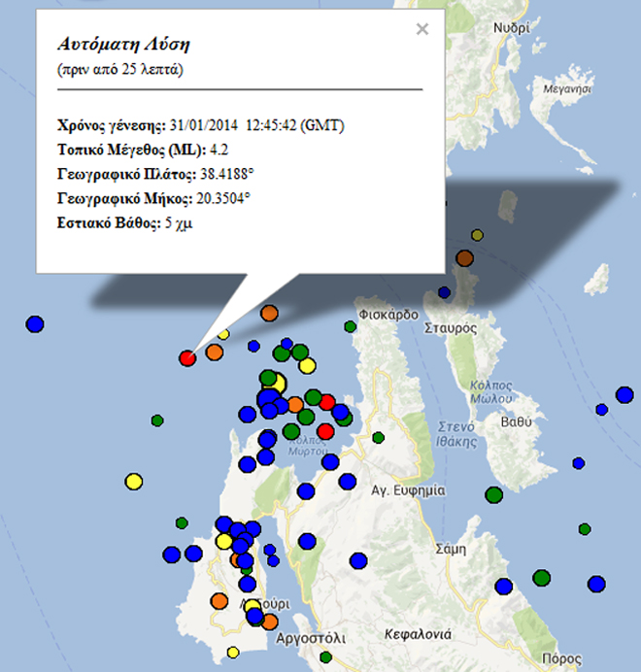Select the brown marker north of Σταυρός
Image resolution: width=641 pixels, height=672 pixels.
(x=464, y=257)
